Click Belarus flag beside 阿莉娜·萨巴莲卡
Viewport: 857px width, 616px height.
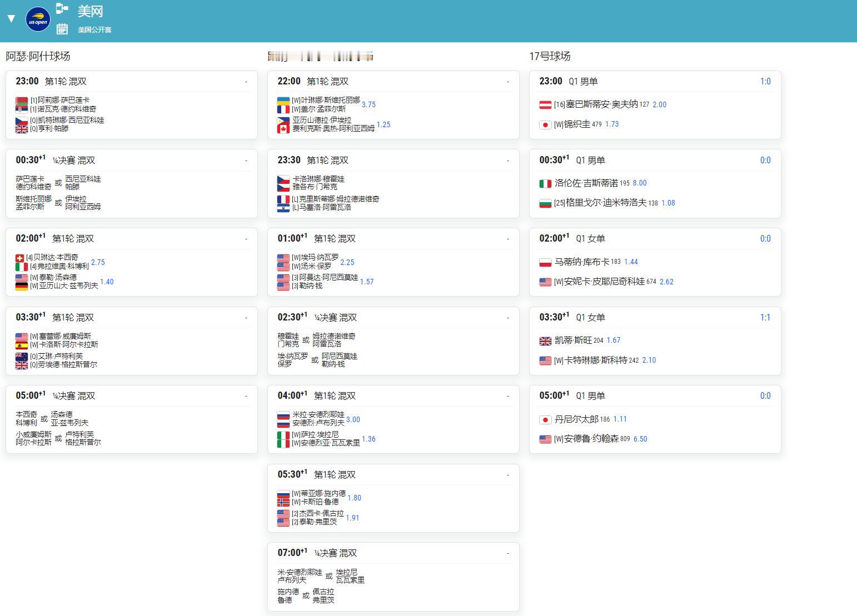click(22, 101)
